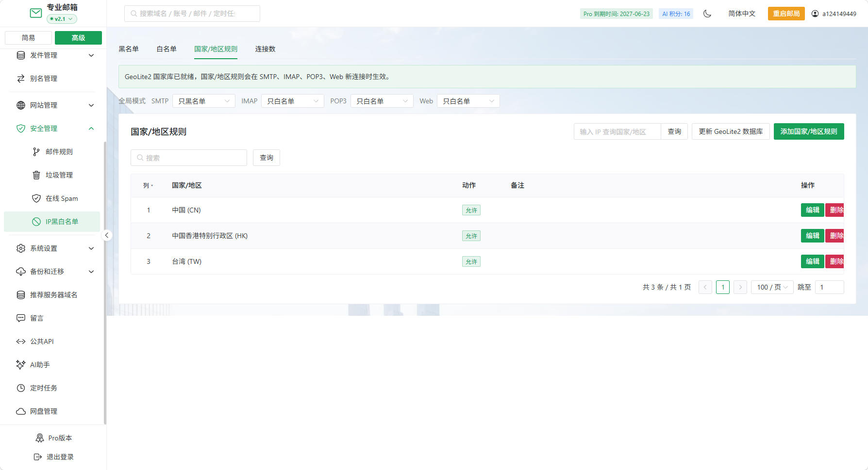Screen dimensions: 868x470
Task: Go to the previous page arrow
Action: pyautogui.click(x=705, y=287)
